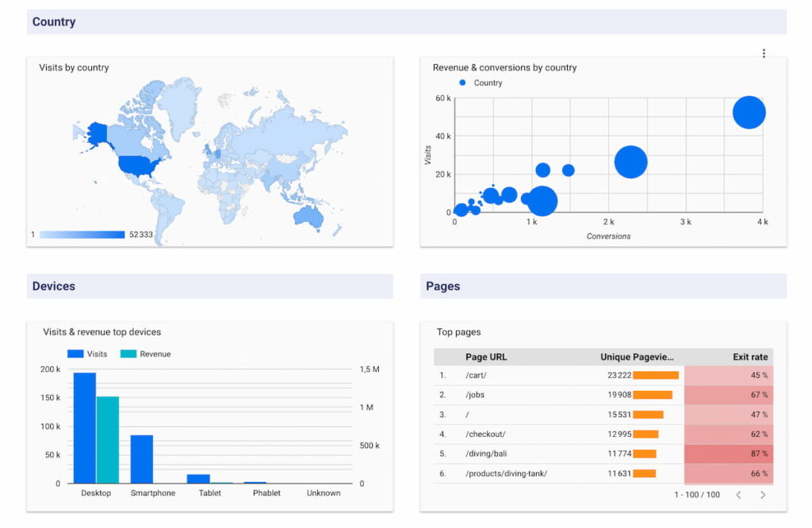Click the Devices section header
This screenshot has width=812, height=528.
tap(52, 286)
